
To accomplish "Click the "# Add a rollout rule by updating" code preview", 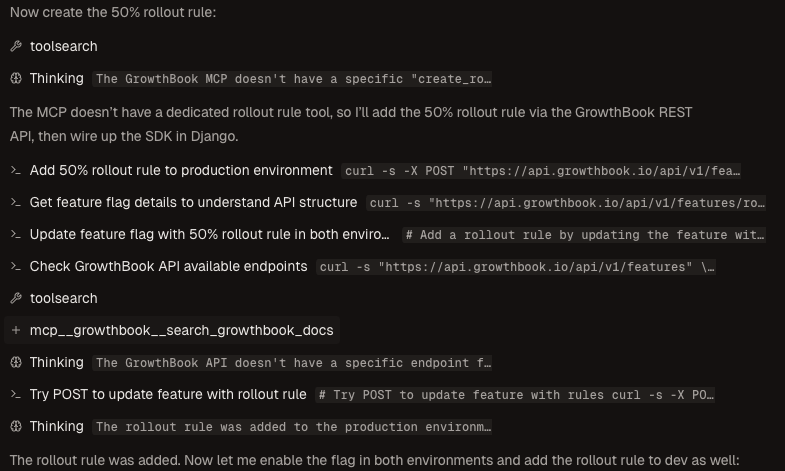I will pos(585,235).
